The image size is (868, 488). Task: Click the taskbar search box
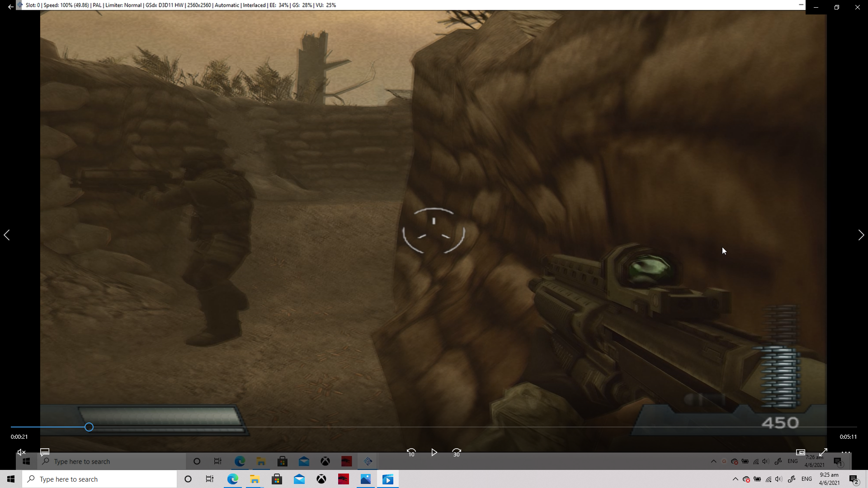tap(99, 479)
